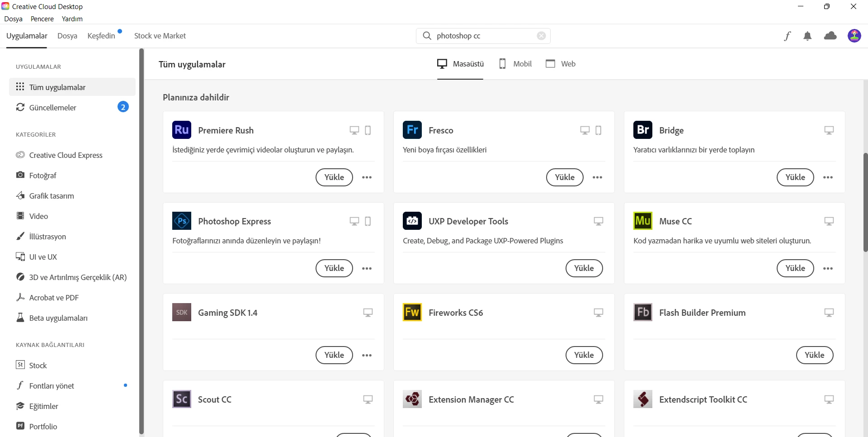Install UXP Developer Tools with Yükle
This screenshot has height=437, width=868.
coord(584,268)
